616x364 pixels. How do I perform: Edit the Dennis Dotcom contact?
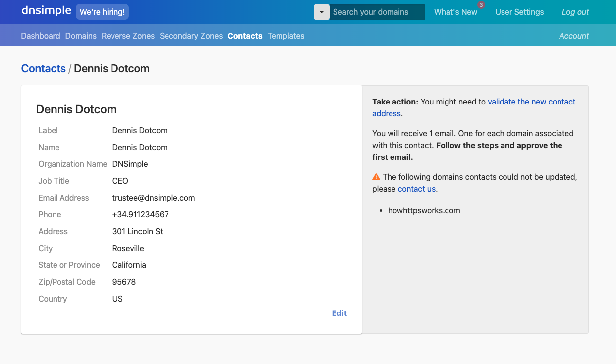(x=339, y=313)
